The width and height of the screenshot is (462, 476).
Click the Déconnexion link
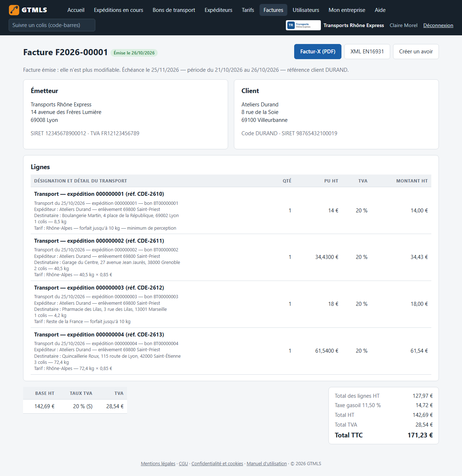coord(438,25)
